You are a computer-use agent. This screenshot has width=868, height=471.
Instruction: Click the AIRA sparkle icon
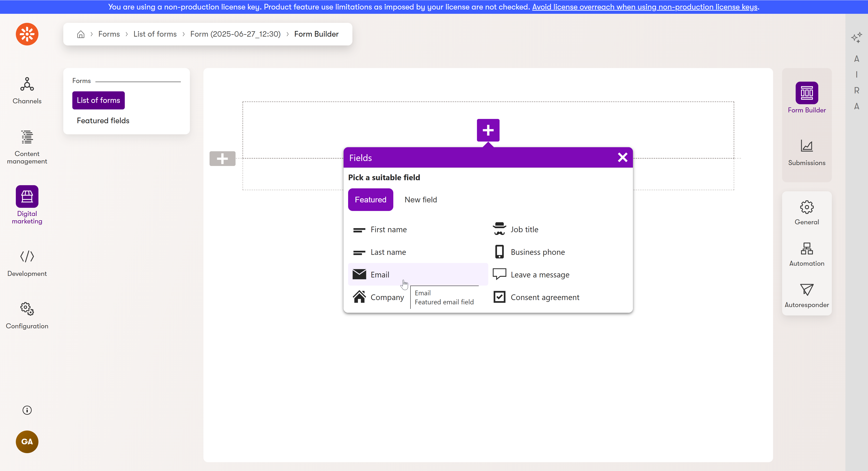click(x=856, y=37)
